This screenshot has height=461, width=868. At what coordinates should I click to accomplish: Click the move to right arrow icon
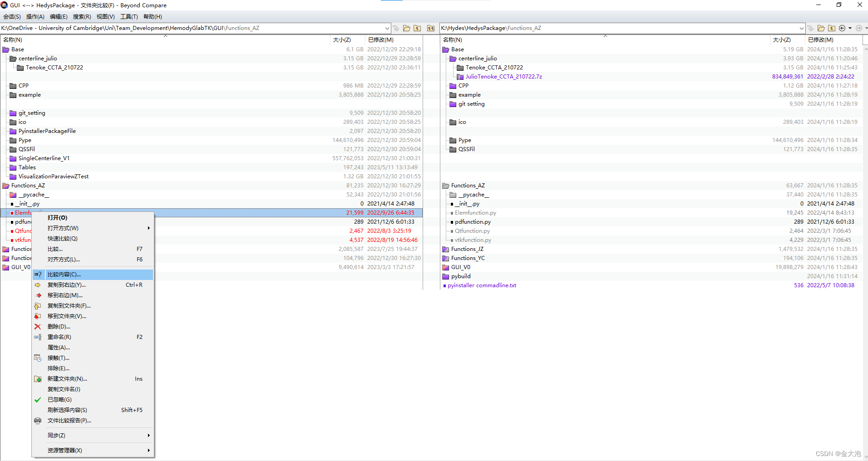tap(38, 295)
